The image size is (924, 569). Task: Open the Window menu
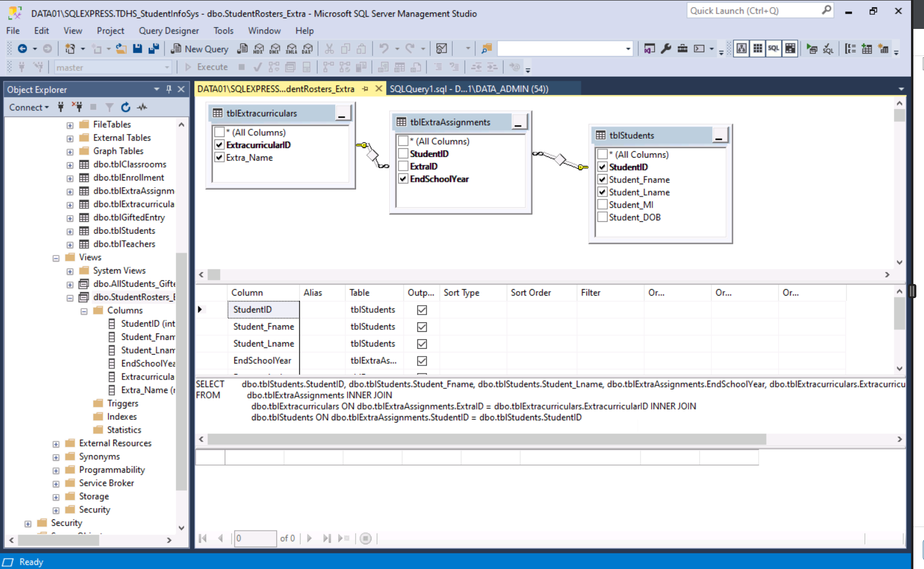tap(264, 31)
